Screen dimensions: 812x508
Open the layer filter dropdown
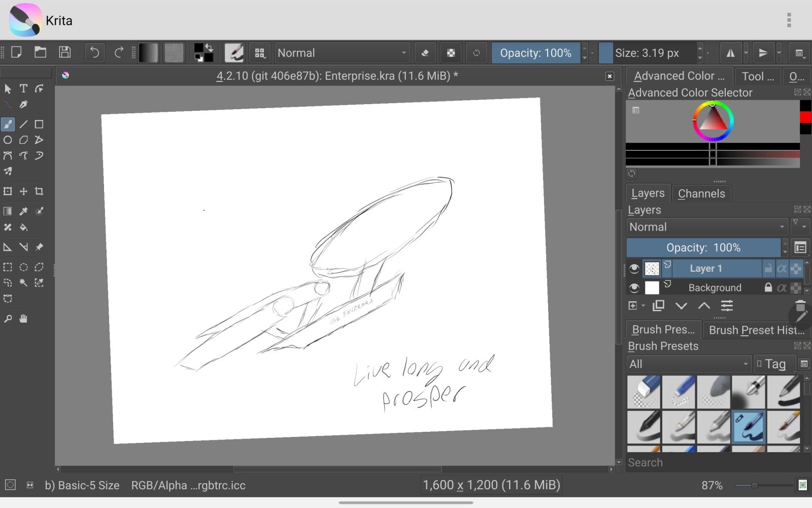click(799, 226)
